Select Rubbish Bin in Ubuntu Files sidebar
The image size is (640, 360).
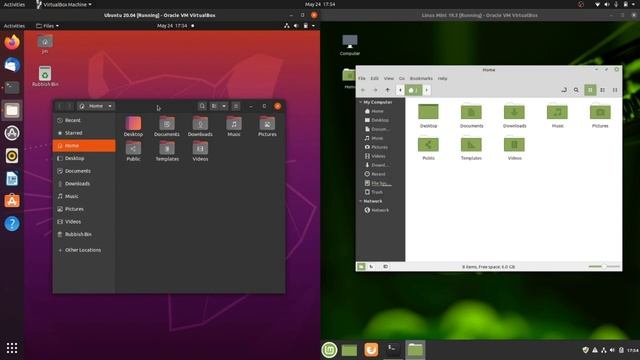[84, 234]
